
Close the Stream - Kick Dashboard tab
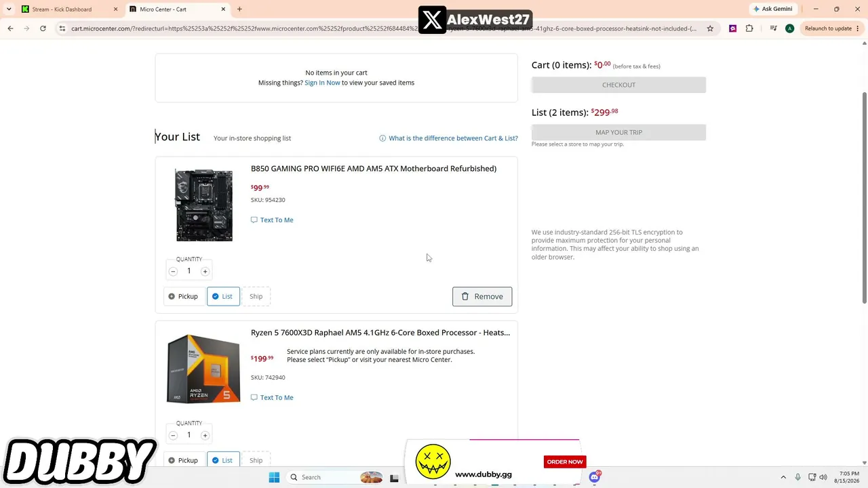(115, 9)
